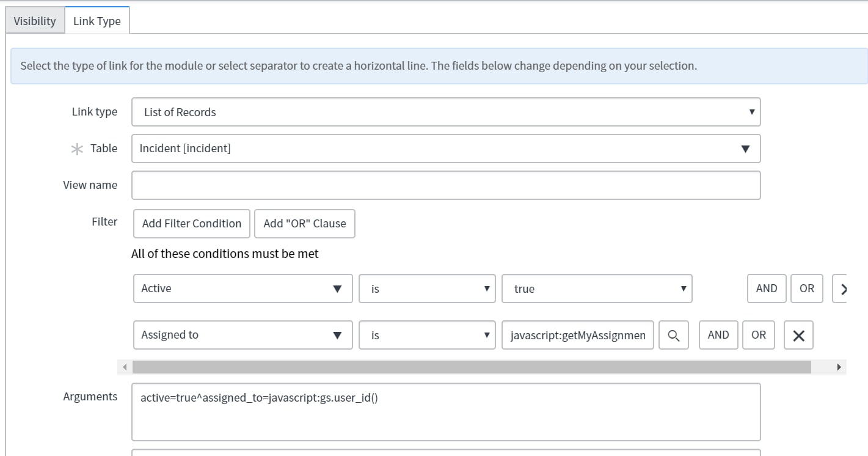The width and height of the screenshot is (868, 456).
Task: Click the "View name" field label
Action: (x=90, y=185)
